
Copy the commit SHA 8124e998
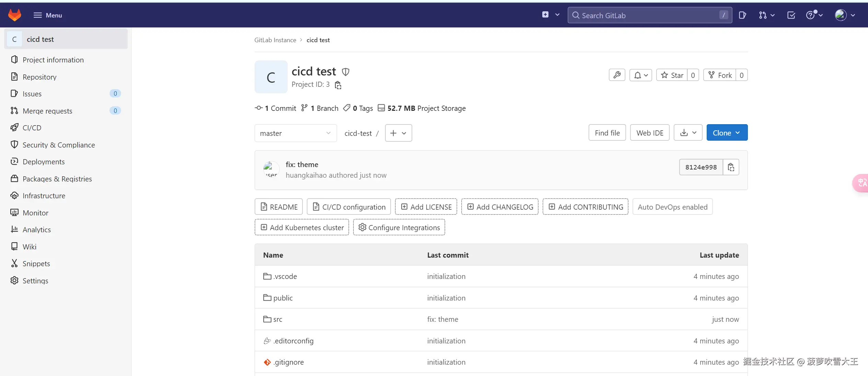pos(731,167)
